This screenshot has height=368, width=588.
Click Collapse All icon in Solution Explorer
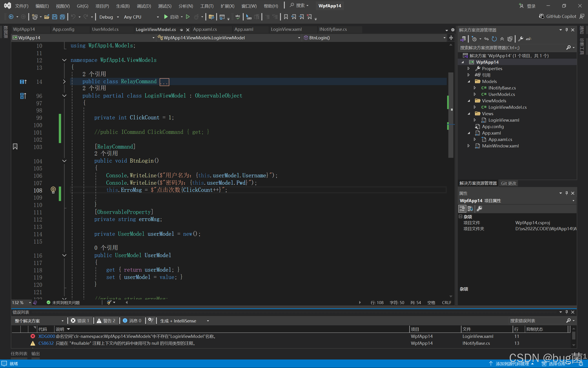coord(502,39)
